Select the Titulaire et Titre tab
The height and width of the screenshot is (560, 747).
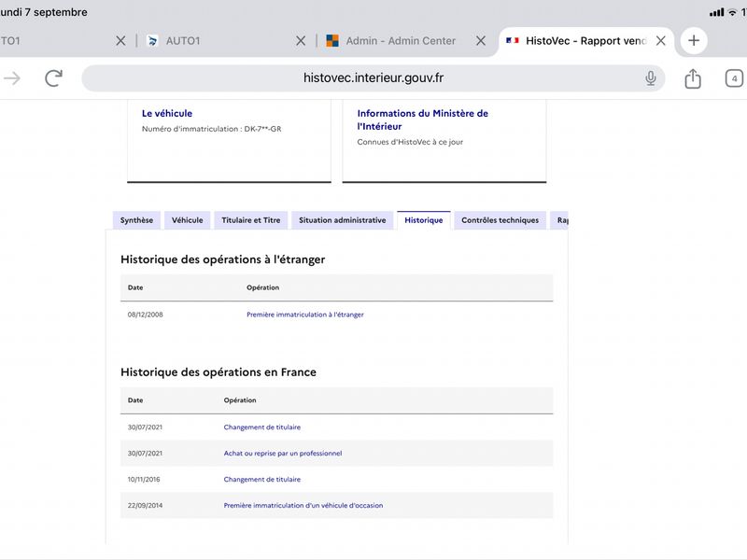[x=251, y=220]
